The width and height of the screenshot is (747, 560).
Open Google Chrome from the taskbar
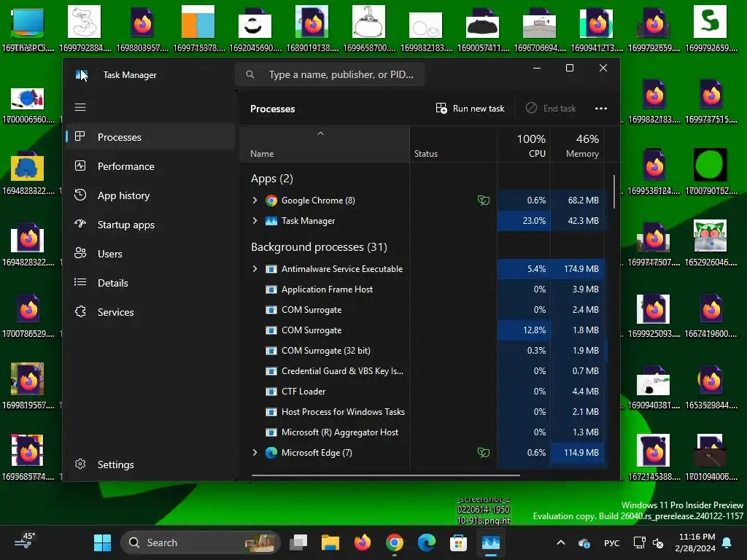(x=395, y=542)
